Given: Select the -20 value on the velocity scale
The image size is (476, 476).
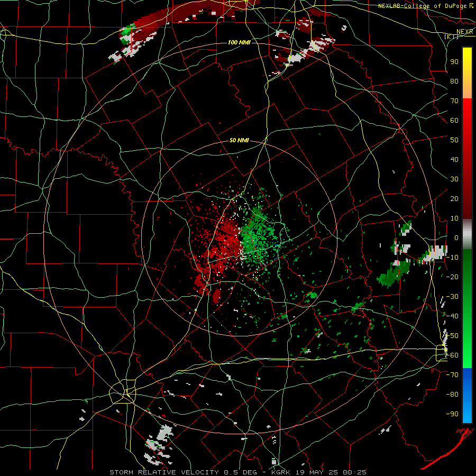Looking at the screenshot, I should tap(452, 277).
